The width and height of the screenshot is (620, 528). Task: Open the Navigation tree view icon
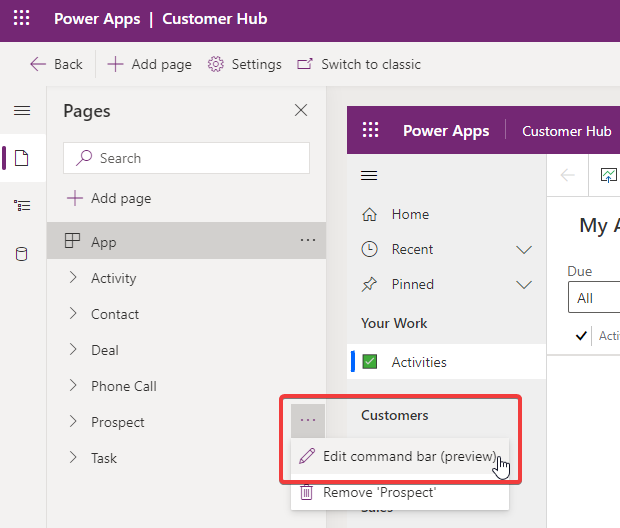(22, 206)
